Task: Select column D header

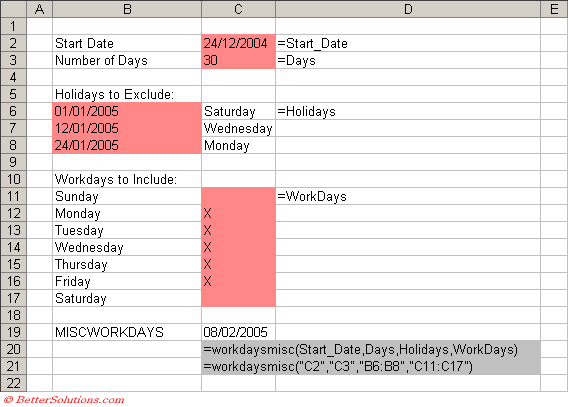Action: pos(408,9)
